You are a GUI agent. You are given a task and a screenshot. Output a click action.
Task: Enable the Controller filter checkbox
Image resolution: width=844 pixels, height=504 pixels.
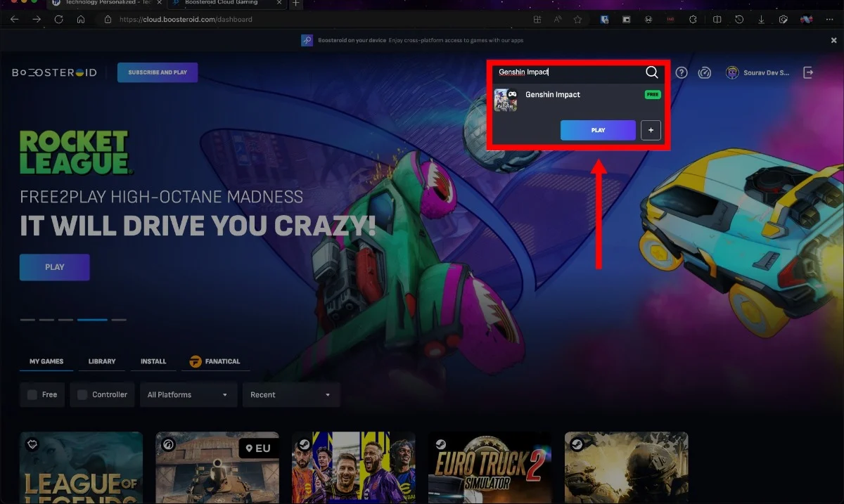click(x=82, y=395)
